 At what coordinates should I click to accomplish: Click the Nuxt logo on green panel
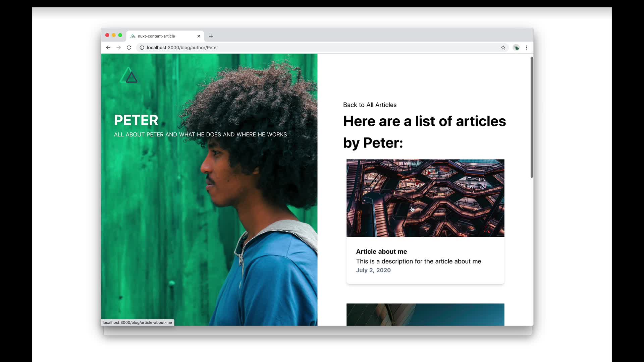128,75
